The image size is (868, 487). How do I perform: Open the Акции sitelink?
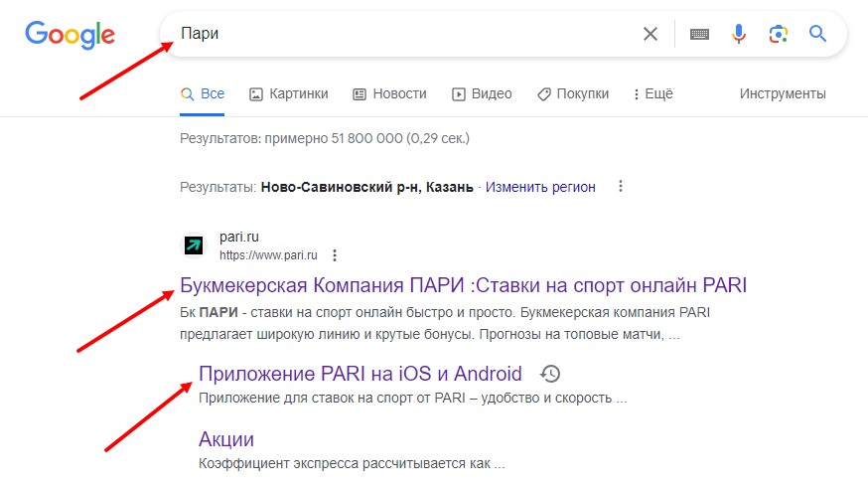tap(226, 439)
